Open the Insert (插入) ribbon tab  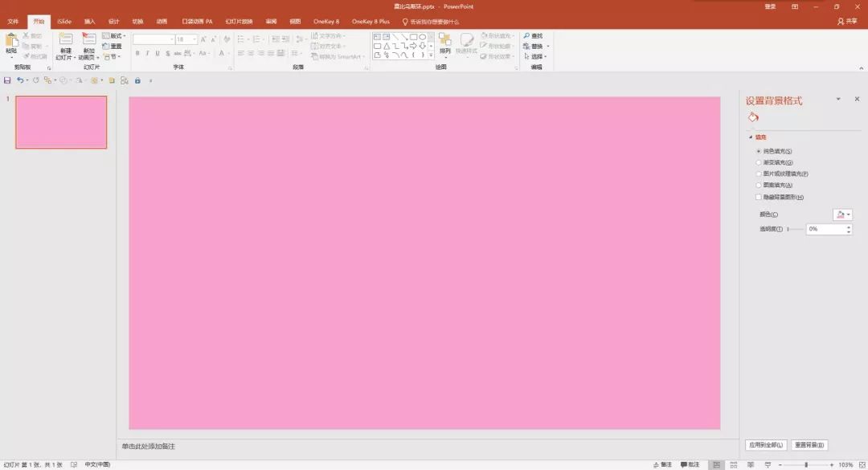(x=90, y=22)
